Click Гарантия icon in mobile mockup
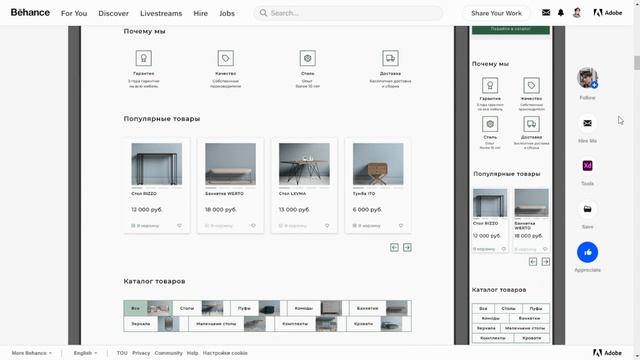The width and height of the screenshot is (640, 360). 490,85
